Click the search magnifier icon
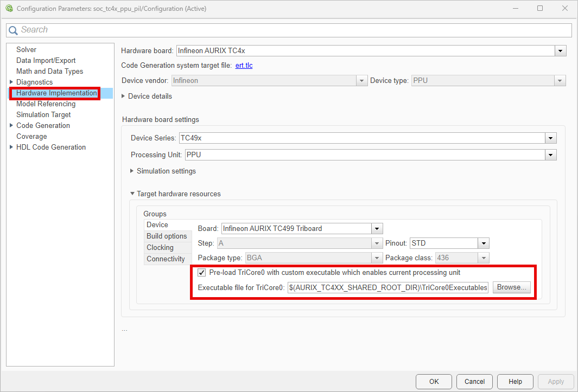The width and height of the screenshot is (578, 392). [x=14, y=30]
